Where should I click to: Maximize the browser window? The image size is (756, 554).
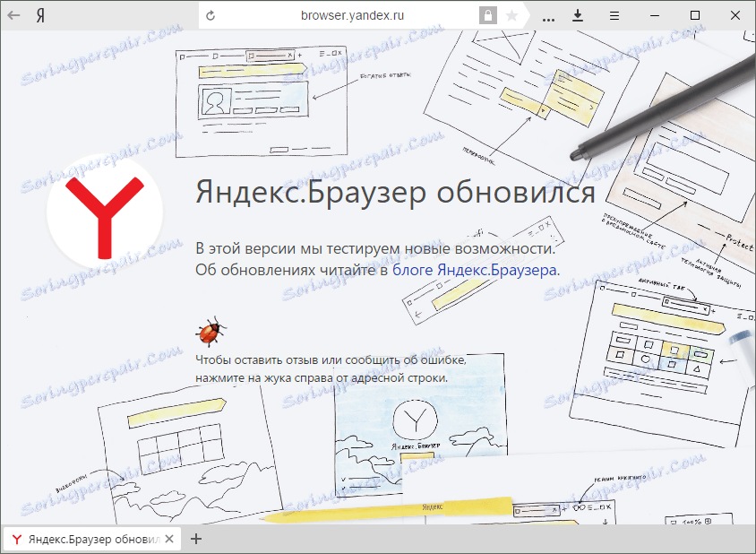tap(695, 15)
